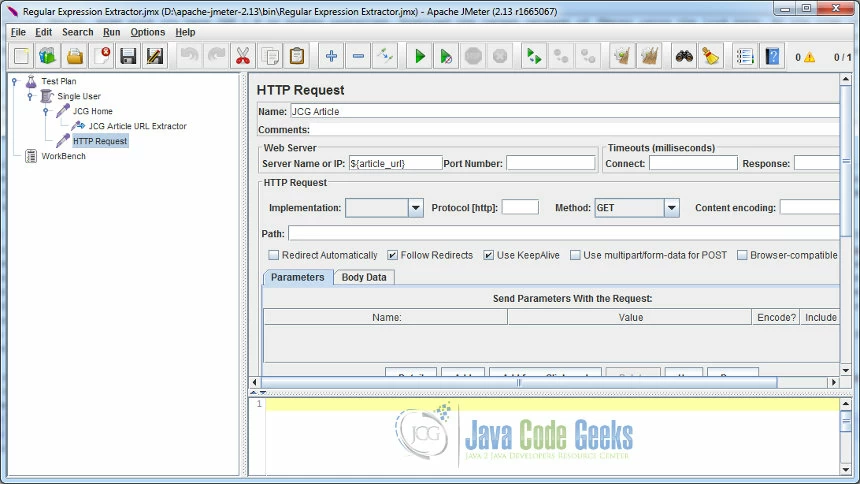Viewport: 860px width, 484px height.
Task: Click the Path input field
Action: pos(564,233)
